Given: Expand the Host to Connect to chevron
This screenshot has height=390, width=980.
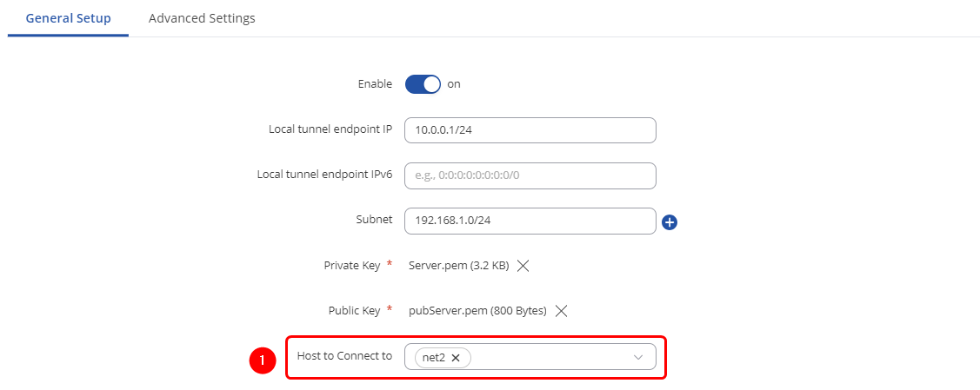Looking at the screenshot, I should coord(638,357).
